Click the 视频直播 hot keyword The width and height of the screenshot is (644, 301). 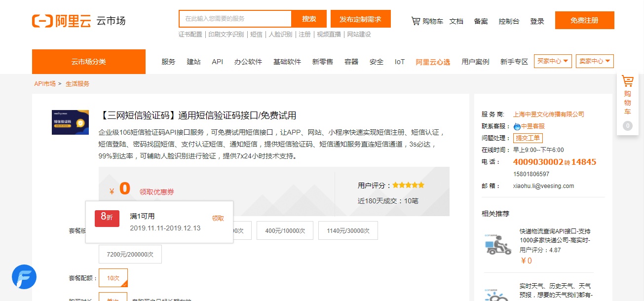tap(329, 35)
